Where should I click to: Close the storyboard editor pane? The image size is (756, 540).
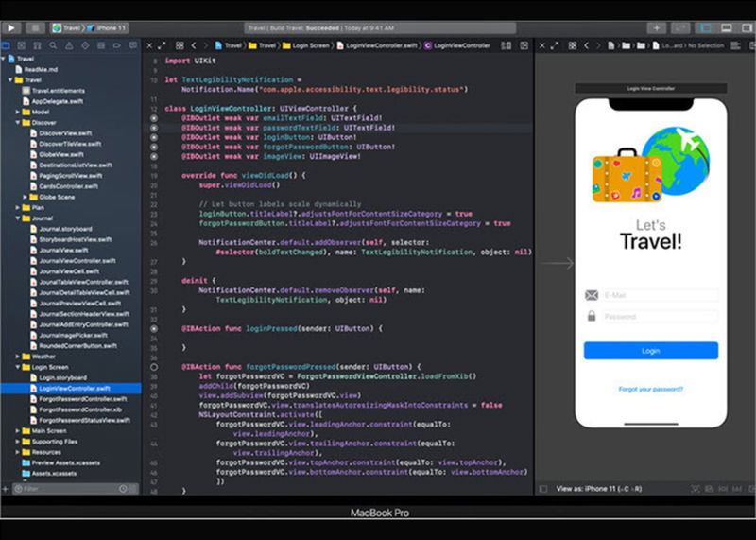point(541,45)
